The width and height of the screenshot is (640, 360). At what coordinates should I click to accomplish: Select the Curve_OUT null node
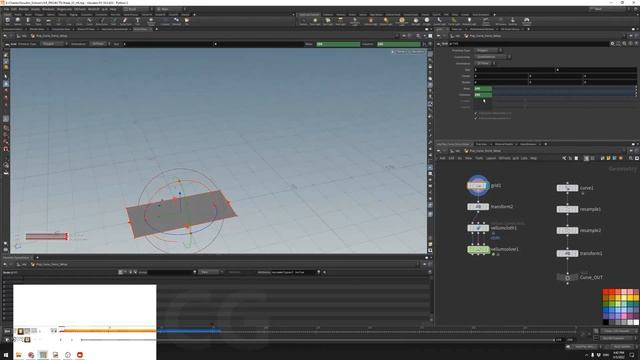[x=567, y=278]
